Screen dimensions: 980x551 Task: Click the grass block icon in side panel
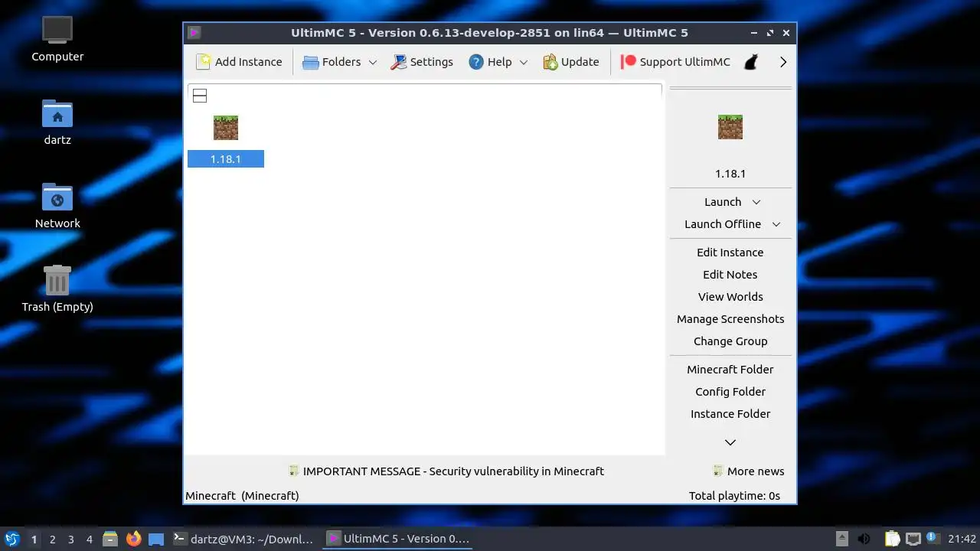point(730,127)
